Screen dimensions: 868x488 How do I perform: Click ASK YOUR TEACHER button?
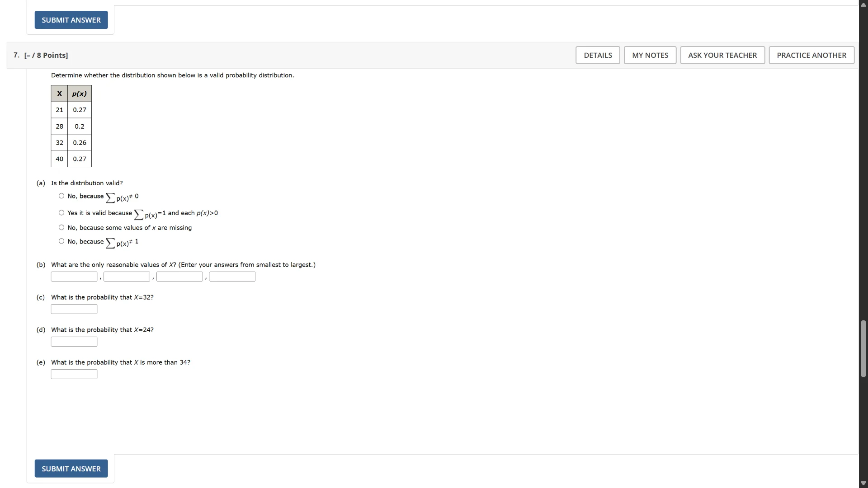(722, 55)
